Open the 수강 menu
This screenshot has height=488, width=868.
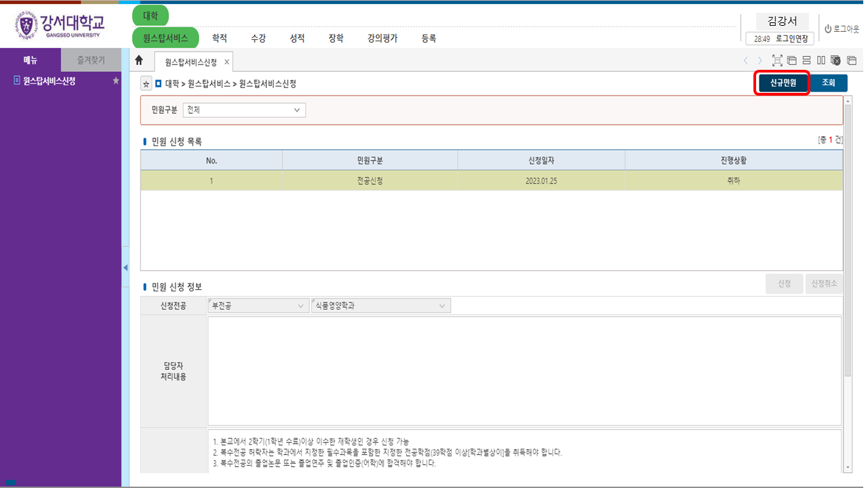click(x=258, y=39)
